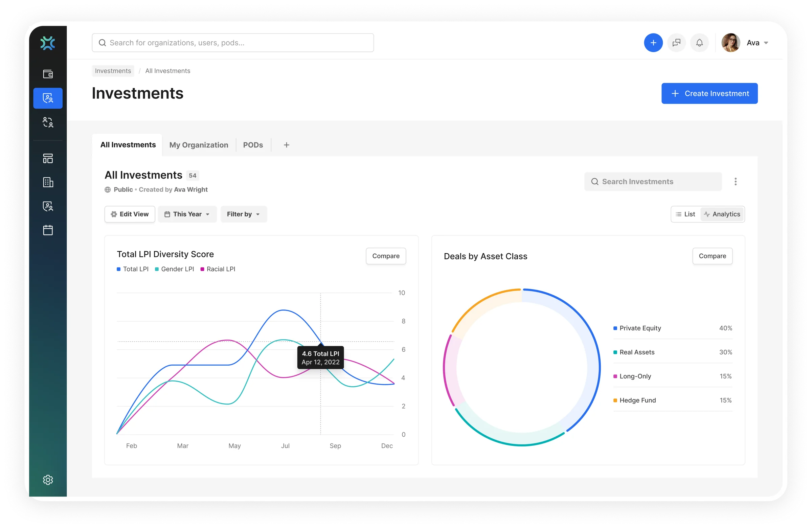Click the Ava Wright creator name
The image size is (812, 529).
(191, 190)
